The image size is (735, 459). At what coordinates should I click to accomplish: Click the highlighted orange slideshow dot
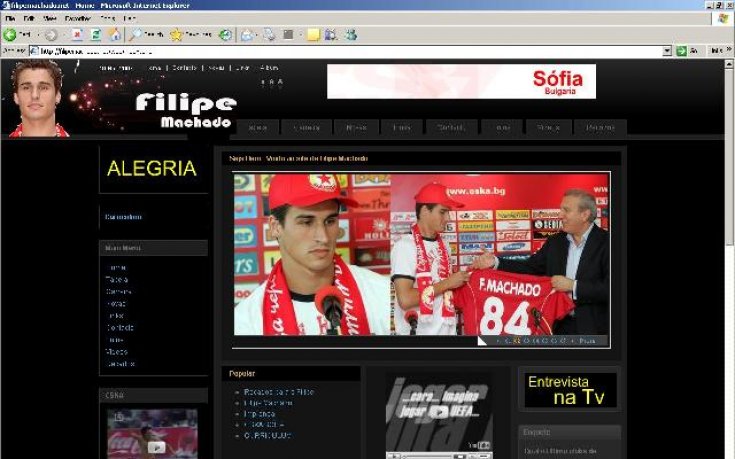(517, 341)
